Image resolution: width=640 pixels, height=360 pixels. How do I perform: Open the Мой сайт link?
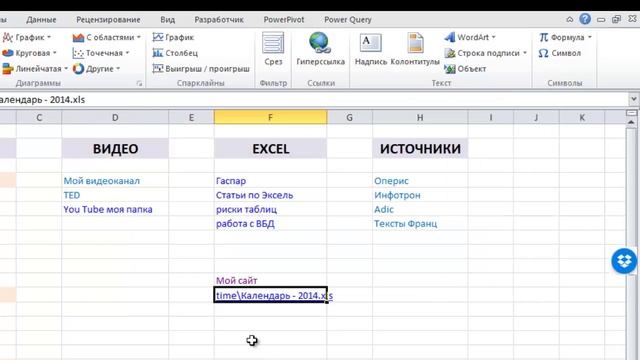[236, 280]
